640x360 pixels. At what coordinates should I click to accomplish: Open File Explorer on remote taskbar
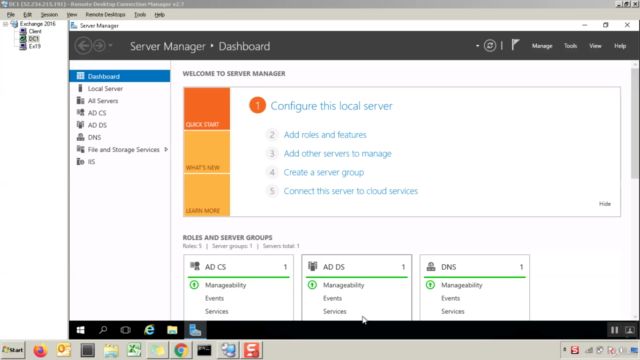pos(172,330)
